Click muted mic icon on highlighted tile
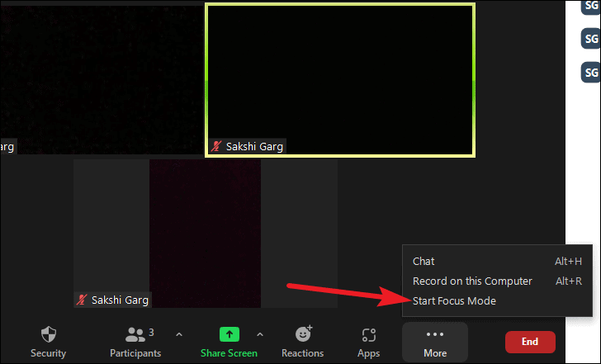 coord(216,146)
